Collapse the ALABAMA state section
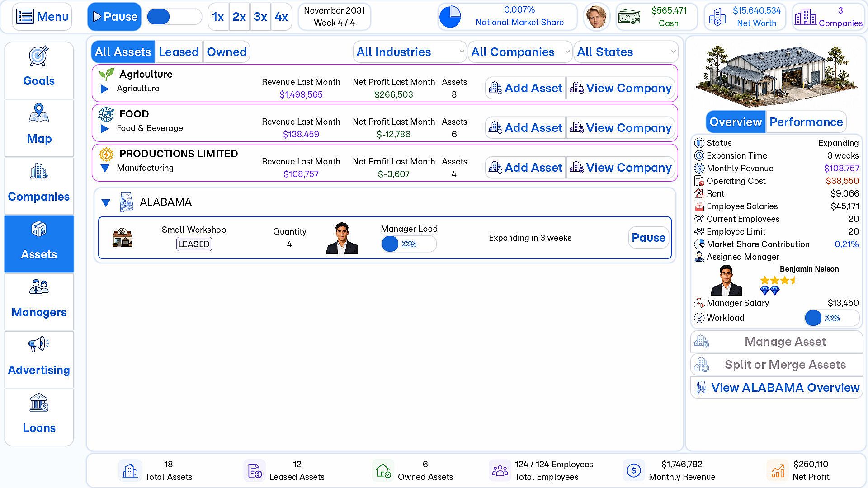 click(106, 203)
